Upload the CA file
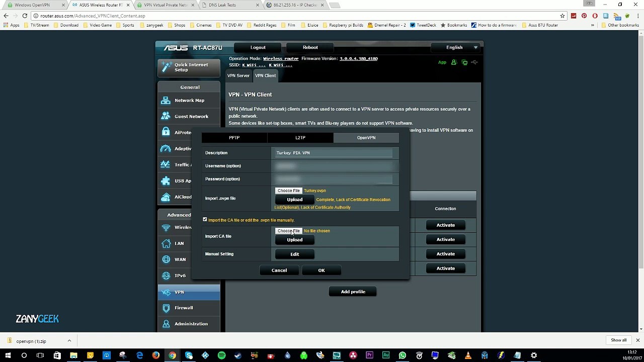Viewport: 644px width, 362px height. click(x=294, y=240)
